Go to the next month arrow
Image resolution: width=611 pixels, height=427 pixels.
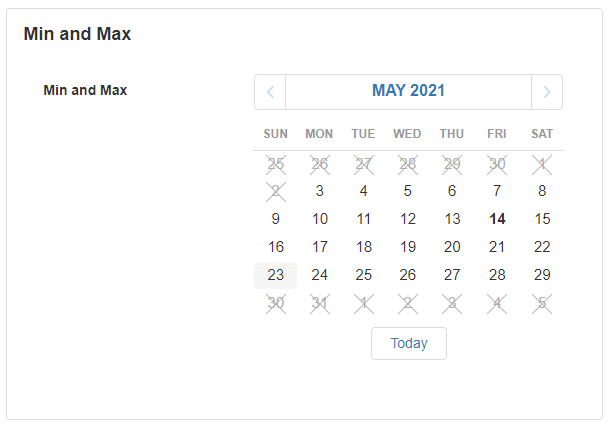click(x=546, y=91)
